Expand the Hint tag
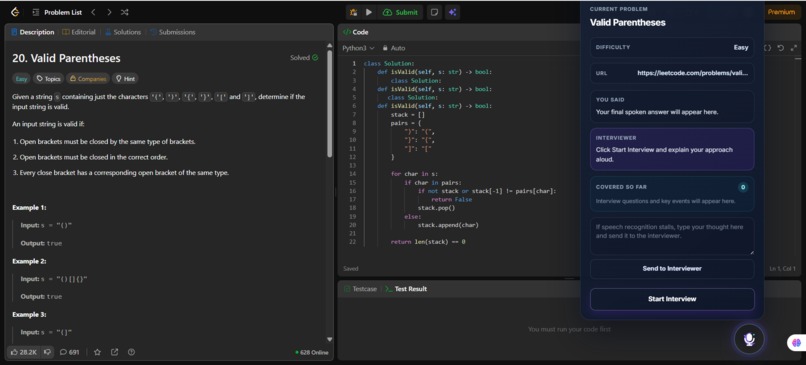The height and width of the screenshot is (365, 806). (125, 79)
